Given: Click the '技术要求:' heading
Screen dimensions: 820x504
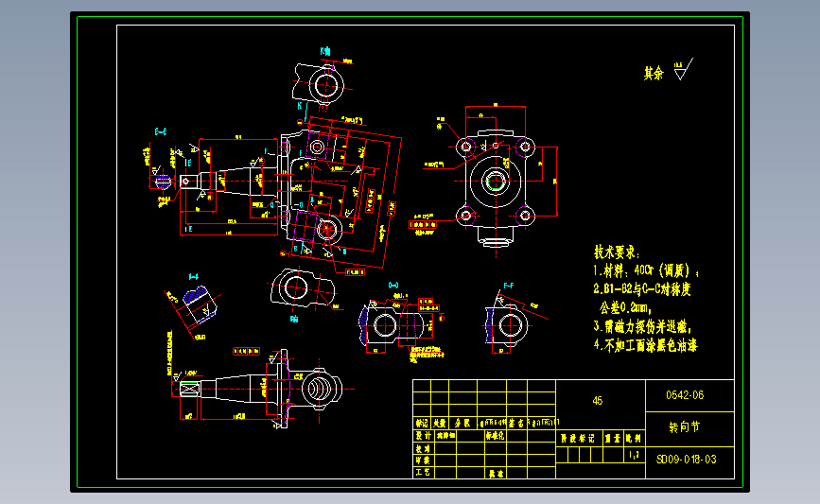Looking at the screenshot, I should 617,252.
